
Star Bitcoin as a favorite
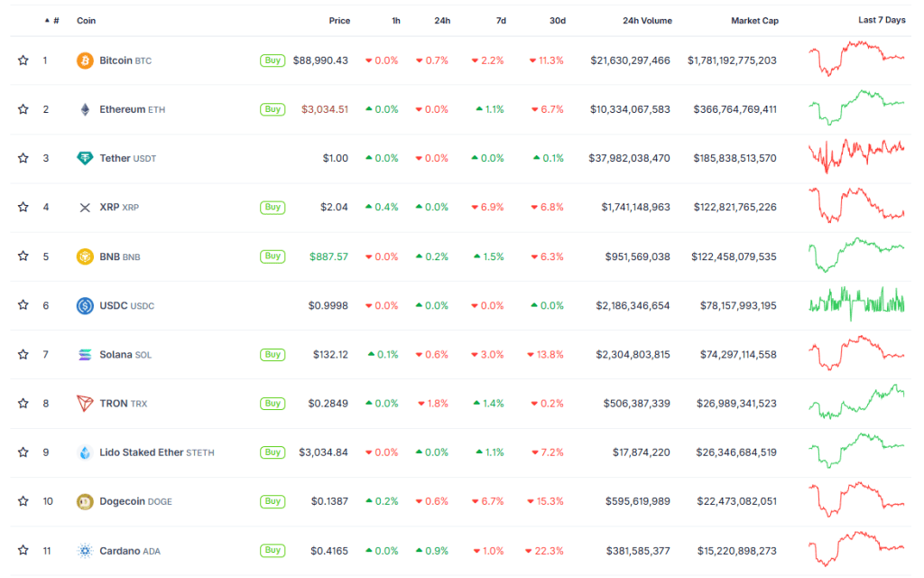coord(23,61)
